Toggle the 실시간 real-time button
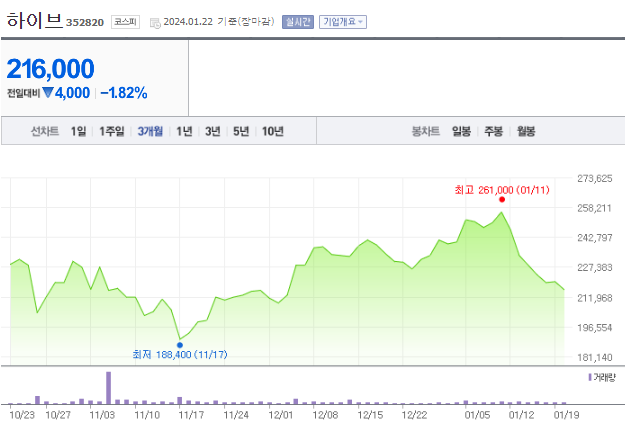Image resolution: width=625 pixels, height=436 pixels. pos(298,22)
